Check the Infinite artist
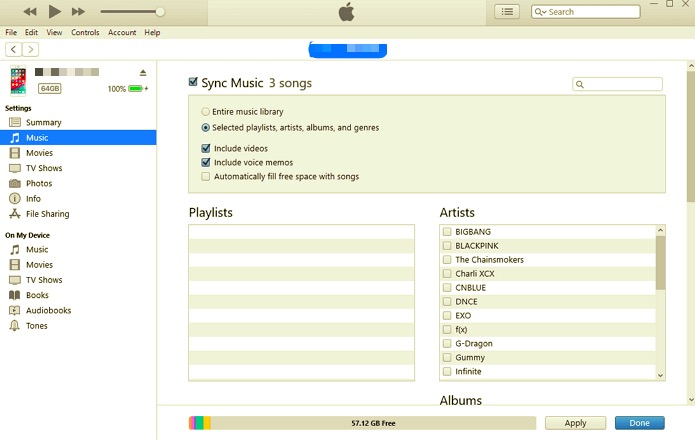Screen dimensions: 695x440 point(447,371)
